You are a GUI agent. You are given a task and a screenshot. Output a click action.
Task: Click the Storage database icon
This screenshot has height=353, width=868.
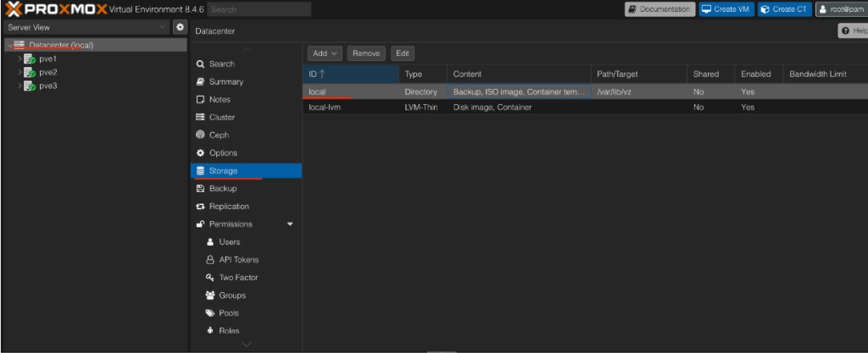pos(200,171)
